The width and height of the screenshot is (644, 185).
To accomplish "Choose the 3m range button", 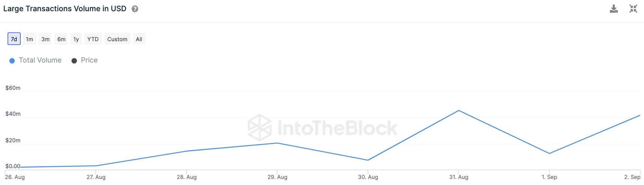I will point(45,39).
